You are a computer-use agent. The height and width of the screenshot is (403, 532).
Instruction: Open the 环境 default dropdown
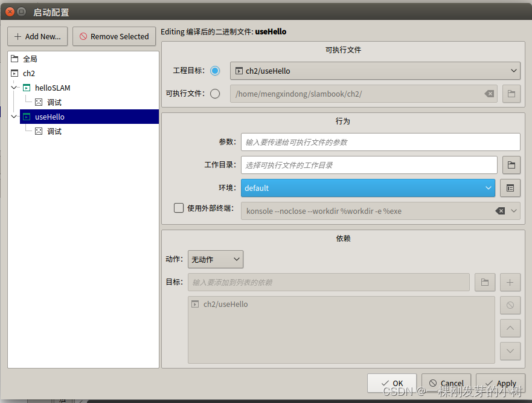click(488, 188)
